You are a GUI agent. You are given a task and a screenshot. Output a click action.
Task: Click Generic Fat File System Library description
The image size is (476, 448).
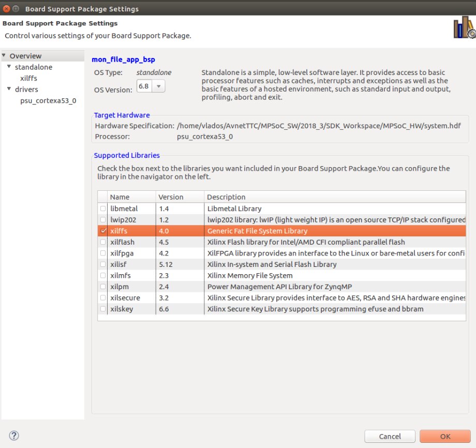click(258, 231)
